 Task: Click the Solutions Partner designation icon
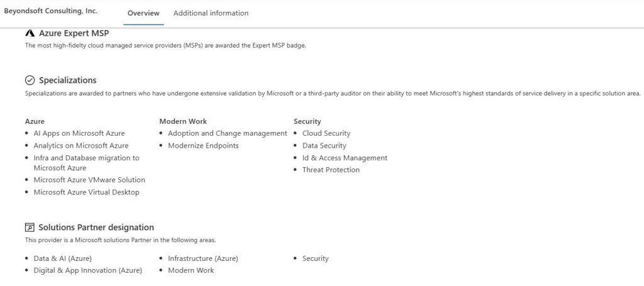(x=30, y=228)
